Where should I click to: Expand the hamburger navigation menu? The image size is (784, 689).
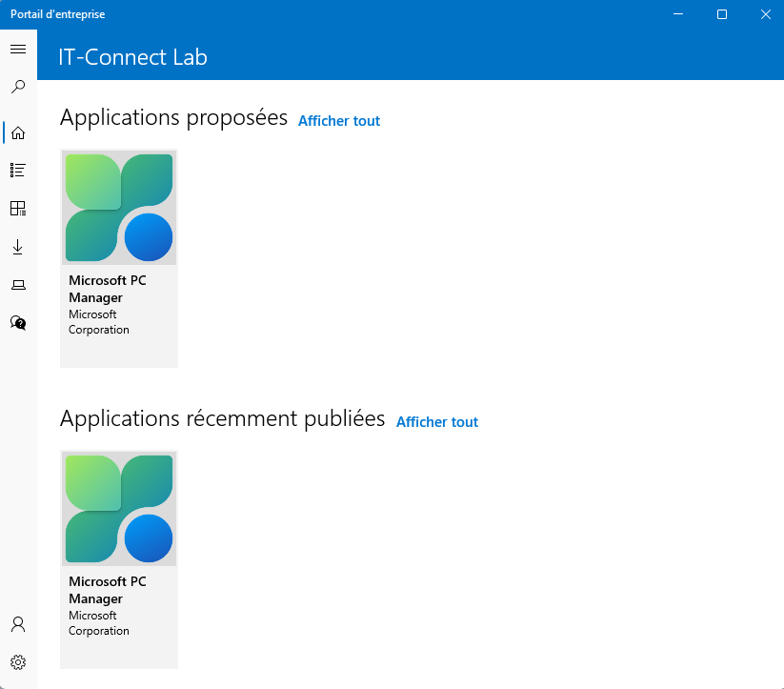pos(18,49)
